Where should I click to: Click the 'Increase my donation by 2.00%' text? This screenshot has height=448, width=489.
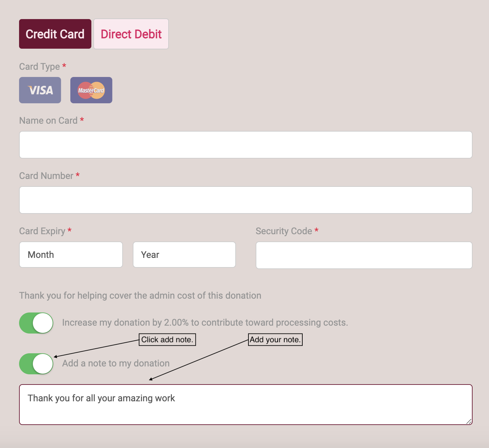click(x=125, y=322)
